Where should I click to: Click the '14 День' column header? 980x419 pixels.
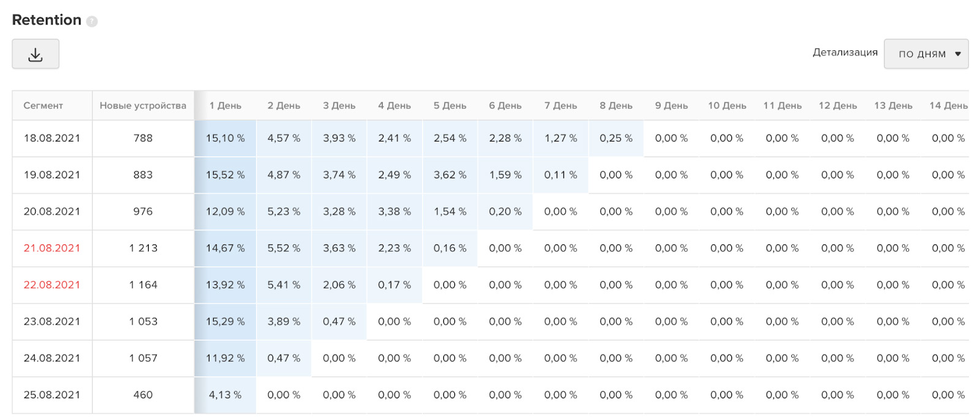click(x=948, y=105)
